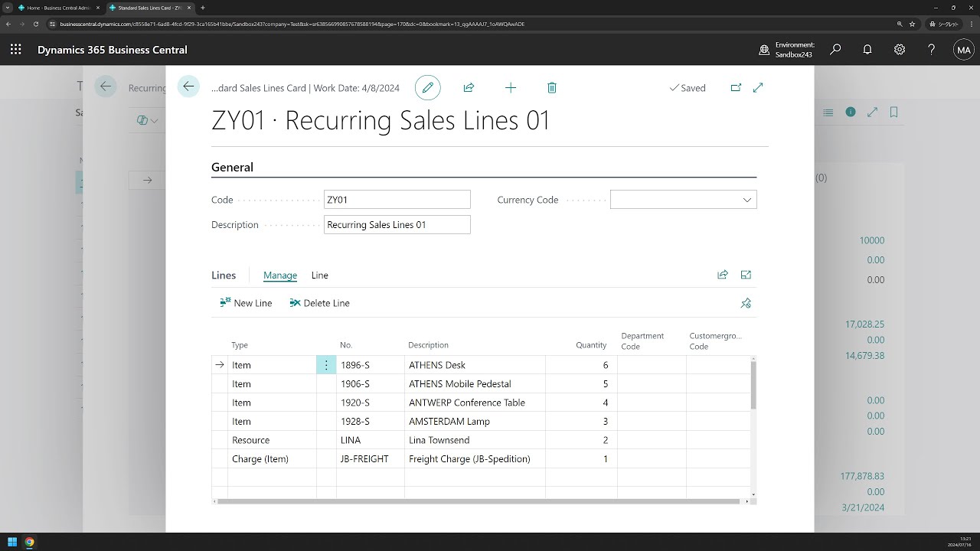Select the Manage tab in Lines

pyautogui.click(x=280, y=275)
